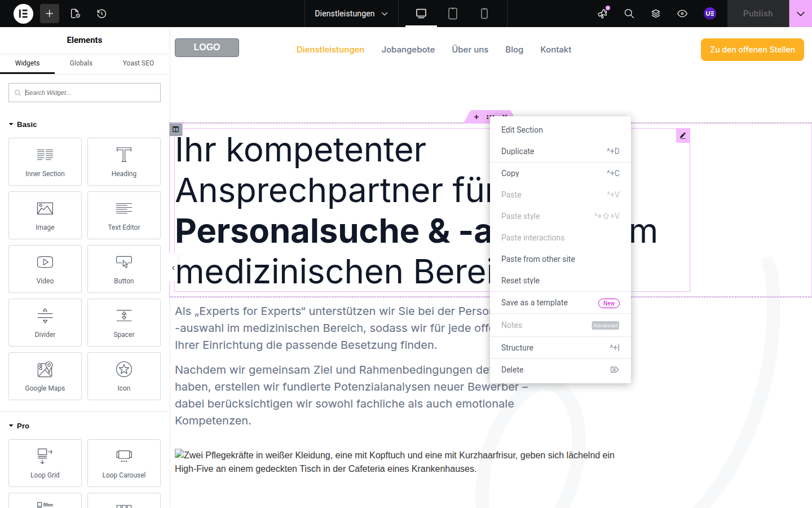Open the Über uns nav link

(470, 50)
